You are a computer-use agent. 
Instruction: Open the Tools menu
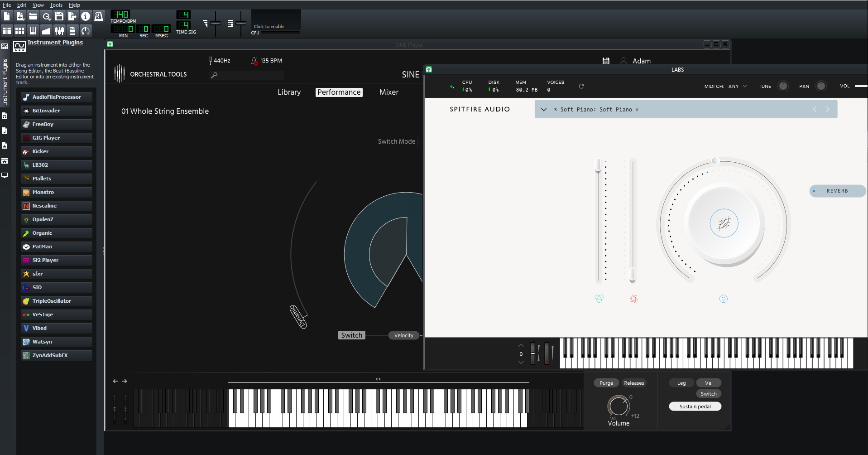click(x=56, y=5)
